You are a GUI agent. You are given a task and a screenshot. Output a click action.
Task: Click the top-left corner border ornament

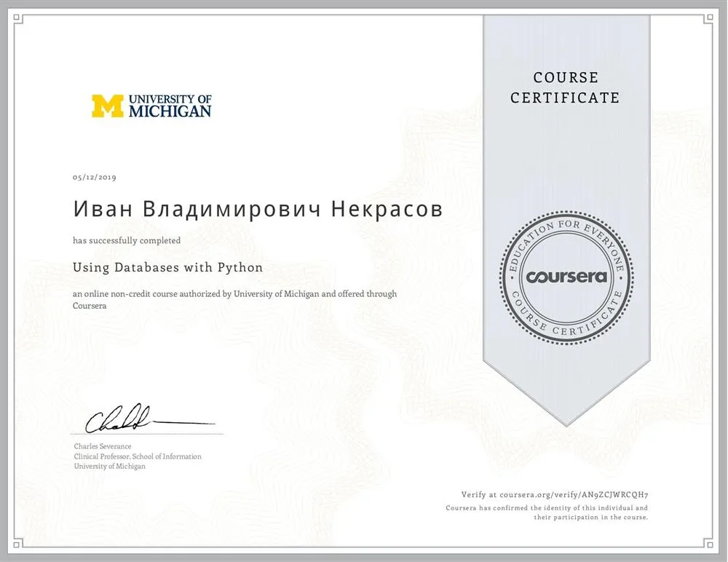coord(17,18)
